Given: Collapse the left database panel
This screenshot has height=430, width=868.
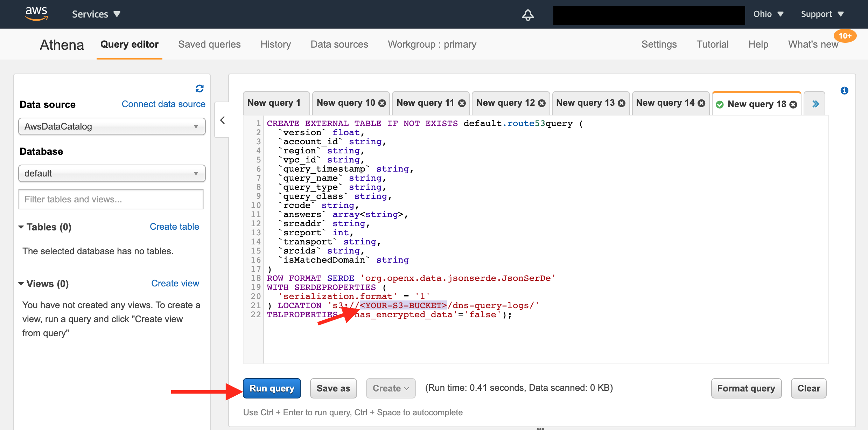Looking at the screenshot, I should click(223, 120).
